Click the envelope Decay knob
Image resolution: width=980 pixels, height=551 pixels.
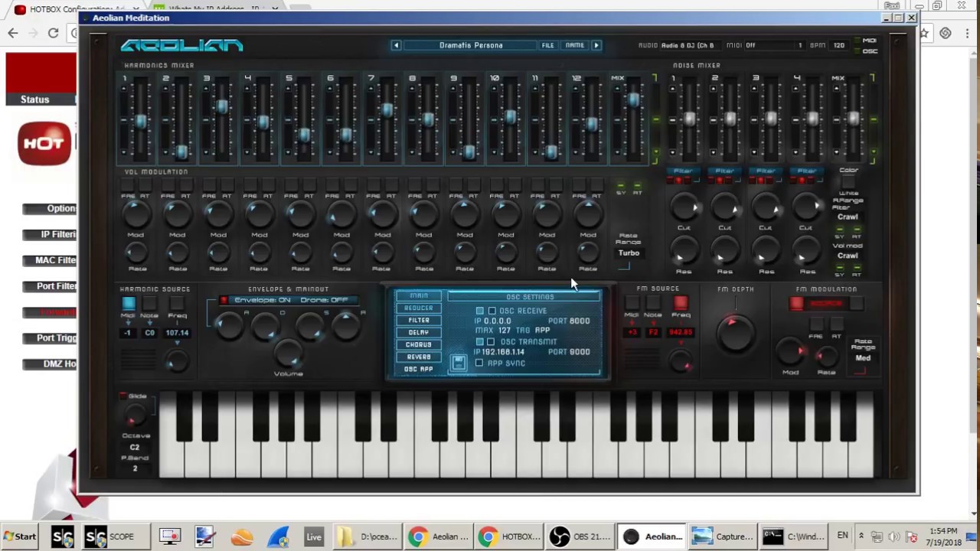[x=265, y=327]
